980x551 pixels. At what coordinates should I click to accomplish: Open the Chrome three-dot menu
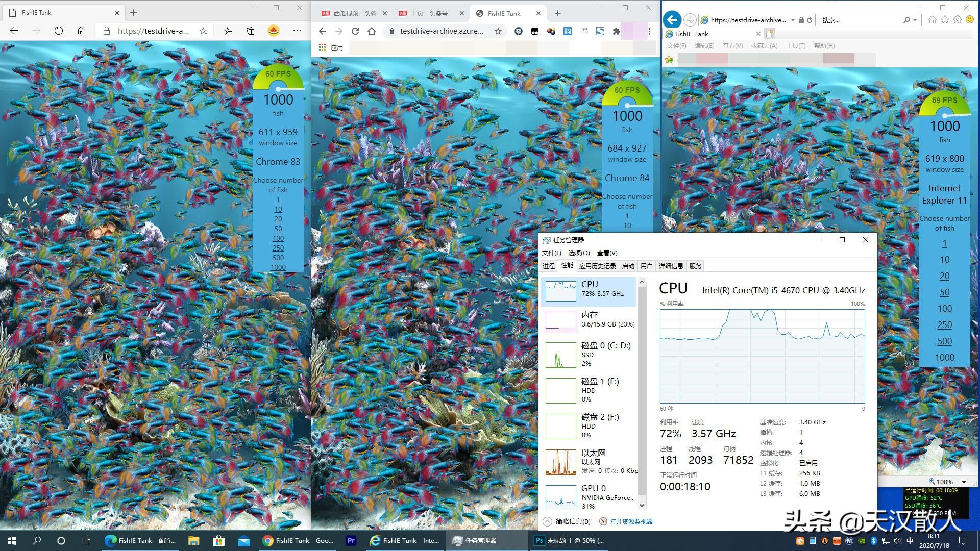(649, 31)
